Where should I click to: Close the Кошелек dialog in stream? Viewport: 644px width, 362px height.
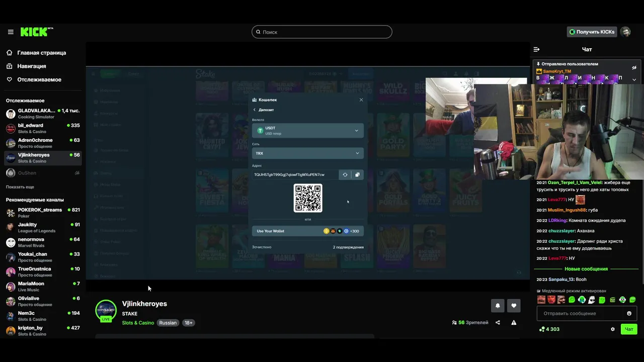361,100
